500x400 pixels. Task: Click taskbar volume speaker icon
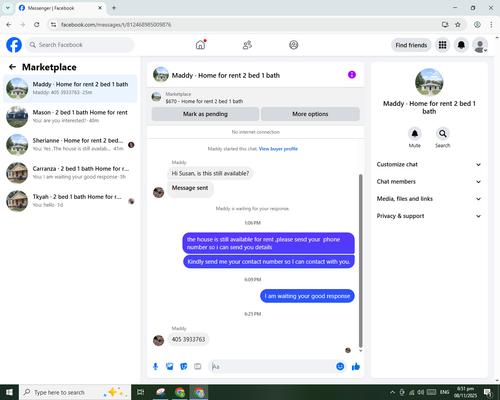(x=421, y=392)
